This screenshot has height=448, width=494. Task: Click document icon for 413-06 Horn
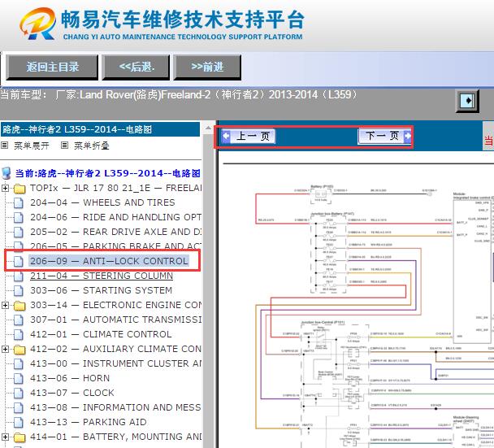[19, 378]
